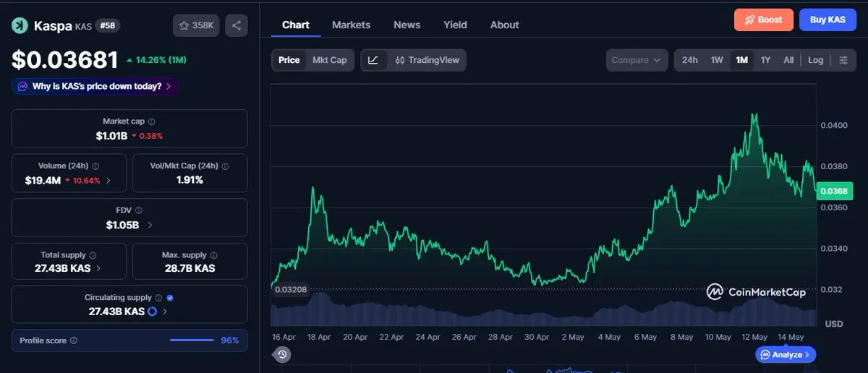Click the Analyze button below the chart
Viewport: 868px width, 373px height.
(786, 354)
